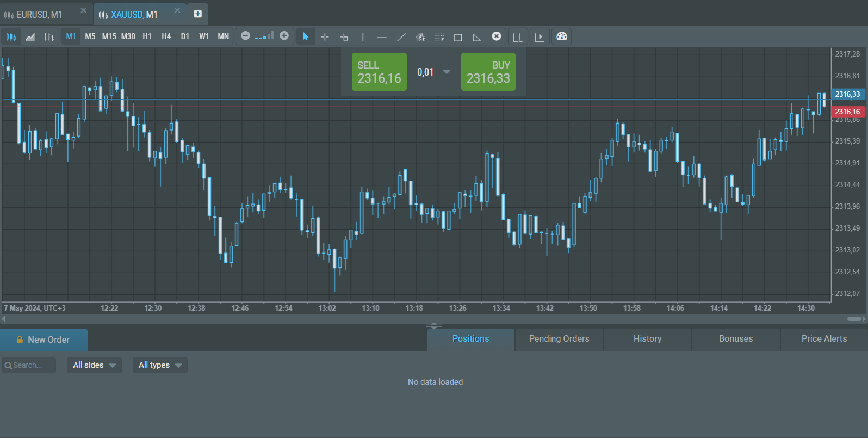The height and width of the screenshot is (438, 868).
Task: Close the EURUSD, M1 chart tab
Action: click(x=83, y=10)
